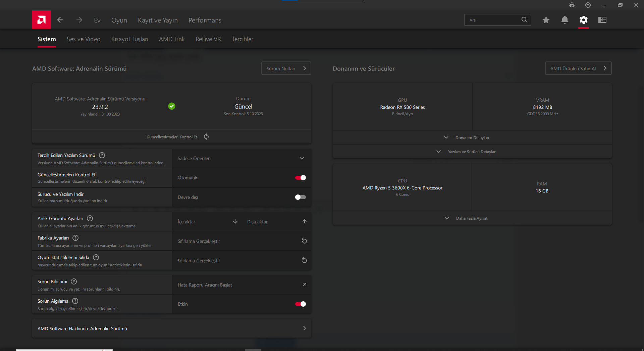This screenshot has height=351, width=644.
Task: Switch to the Sistem tab
Action: pyautogui.click(x=47, y=39)
